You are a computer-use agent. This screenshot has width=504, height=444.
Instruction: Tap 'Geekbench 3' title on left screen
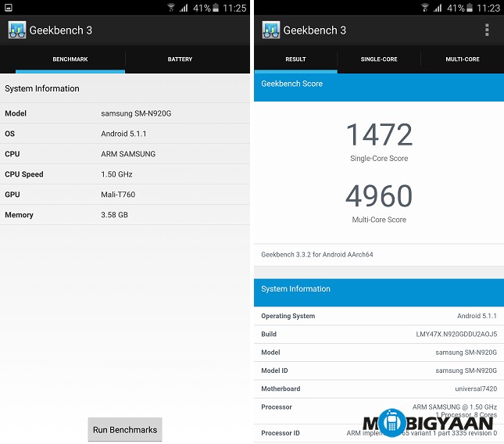[61, 30]
